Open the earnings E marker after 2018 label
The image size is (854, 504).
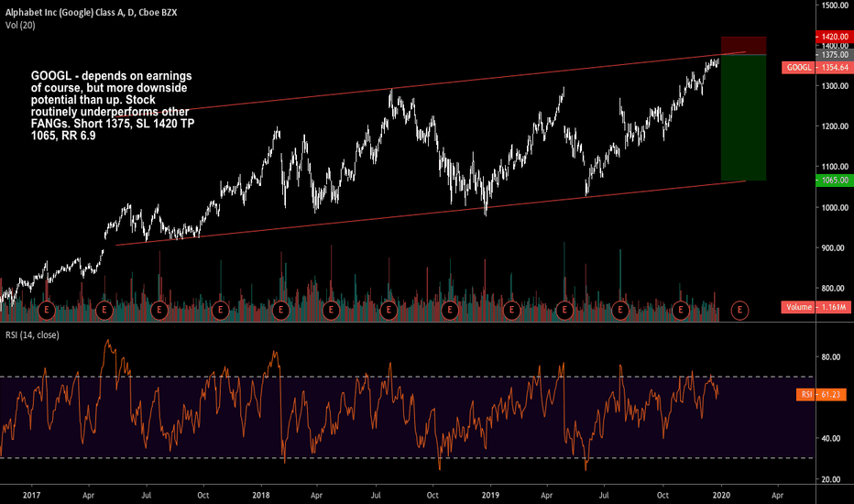[280, 311]
